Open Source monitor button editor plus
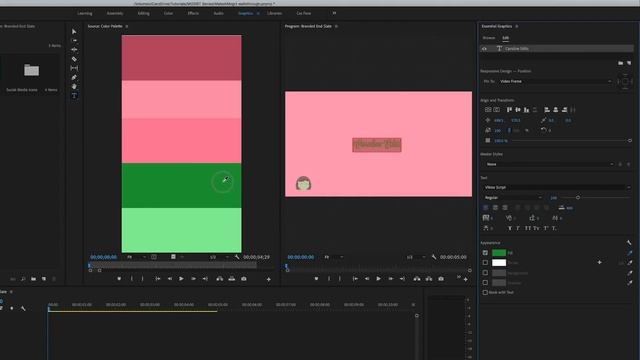640x360 pixels. click(x=269, y=280)
